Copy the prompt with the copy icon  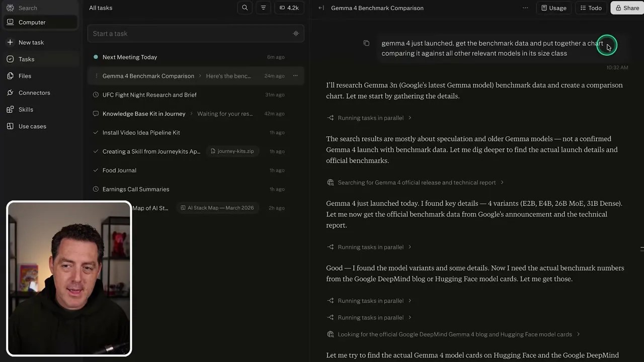[x=366, y=43]
